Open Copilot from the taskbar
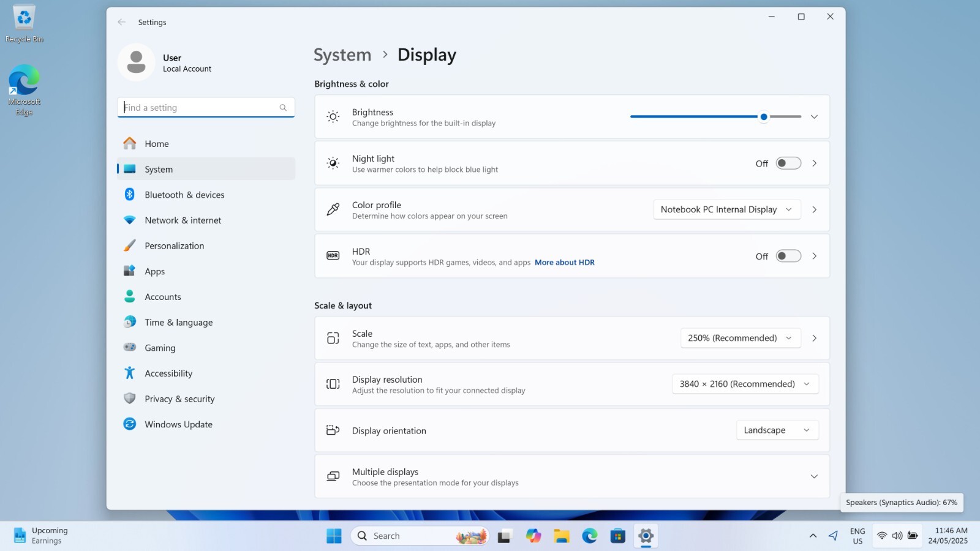The image size is (980, 551). click(x=533, y=536)
